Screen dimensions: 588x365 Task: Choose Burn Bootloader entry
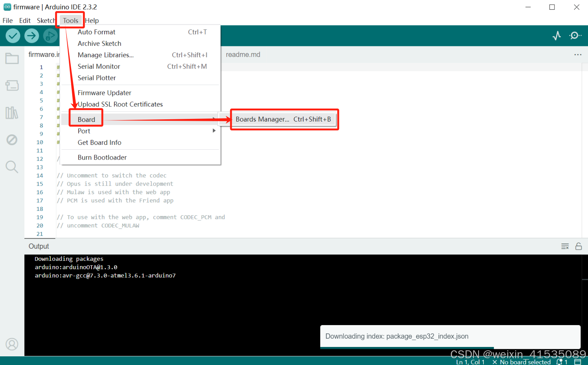click(x=140, y=157)
